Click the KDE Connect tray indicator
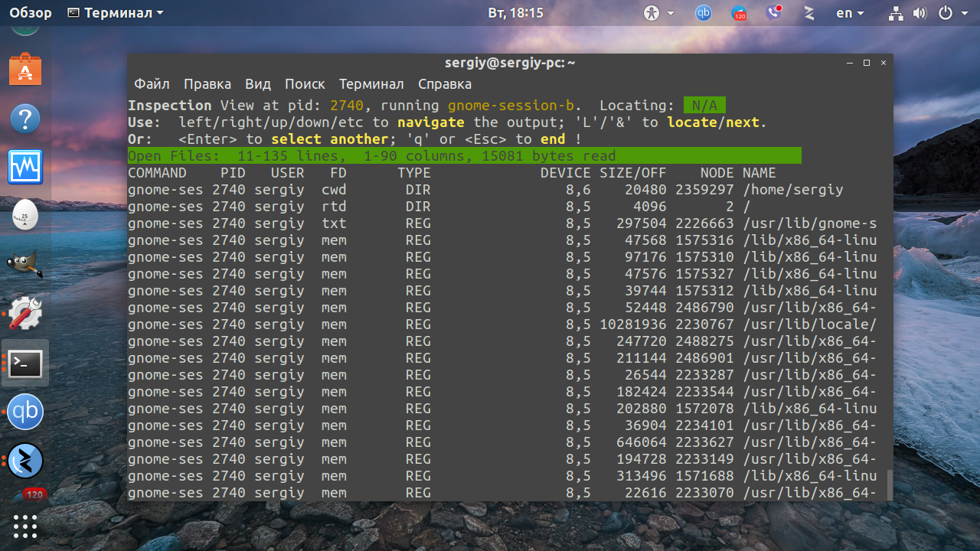980x551 pixels. point(808,13)
